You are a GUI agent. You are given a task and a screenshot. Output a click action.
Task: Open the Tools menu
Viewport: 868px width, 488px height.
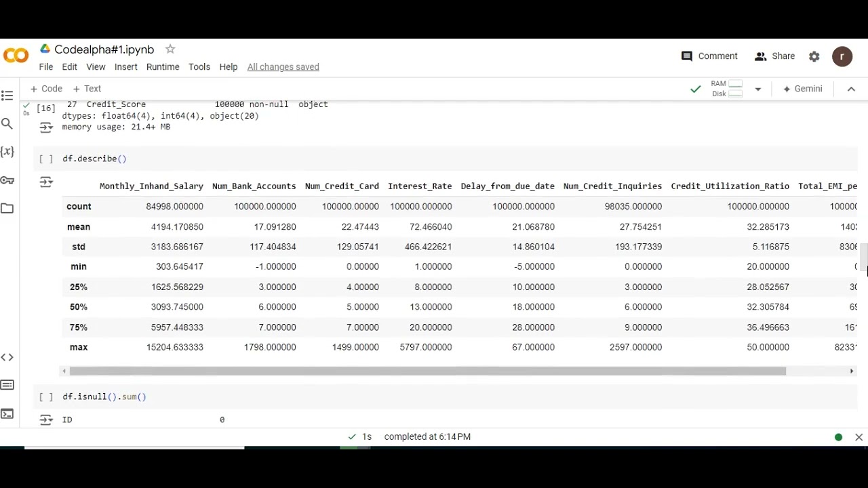click(x=199, y=67)
